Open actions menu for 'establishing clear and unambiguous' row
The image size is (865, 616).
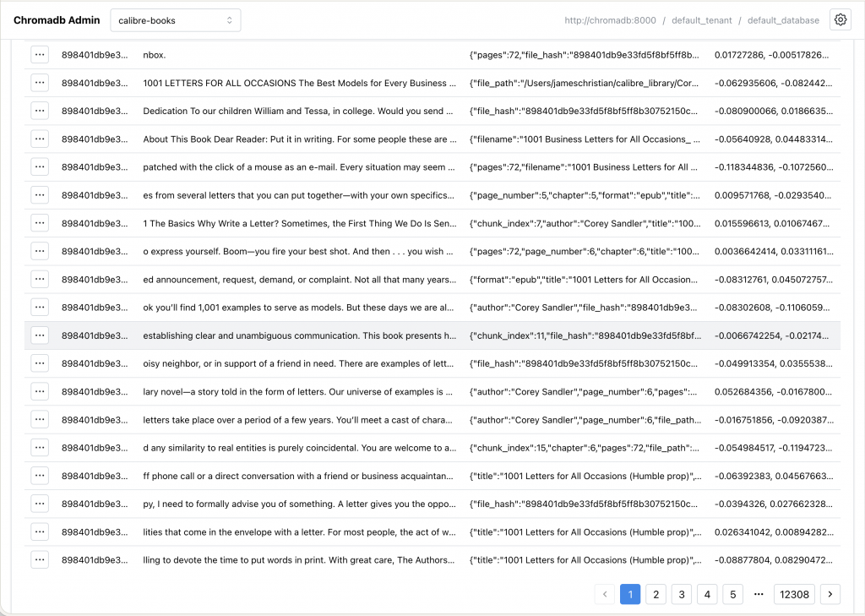[40, 335]
